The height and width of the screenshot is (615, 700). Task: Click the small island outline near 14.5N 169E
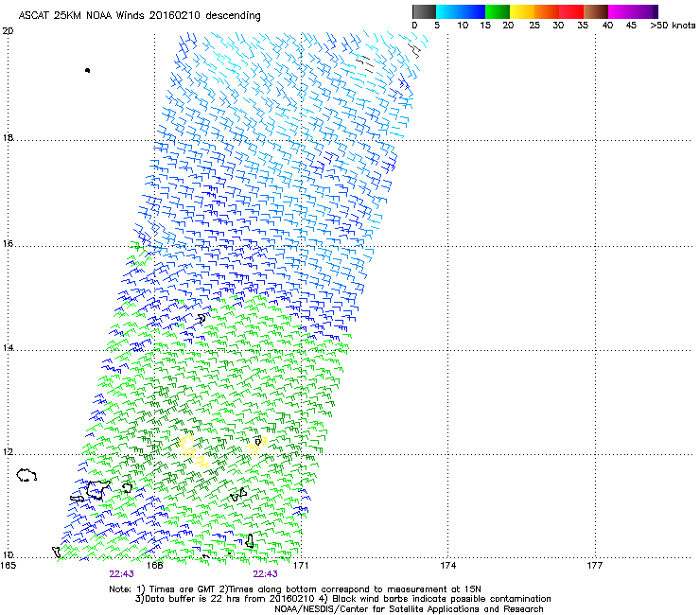(201, 319)
